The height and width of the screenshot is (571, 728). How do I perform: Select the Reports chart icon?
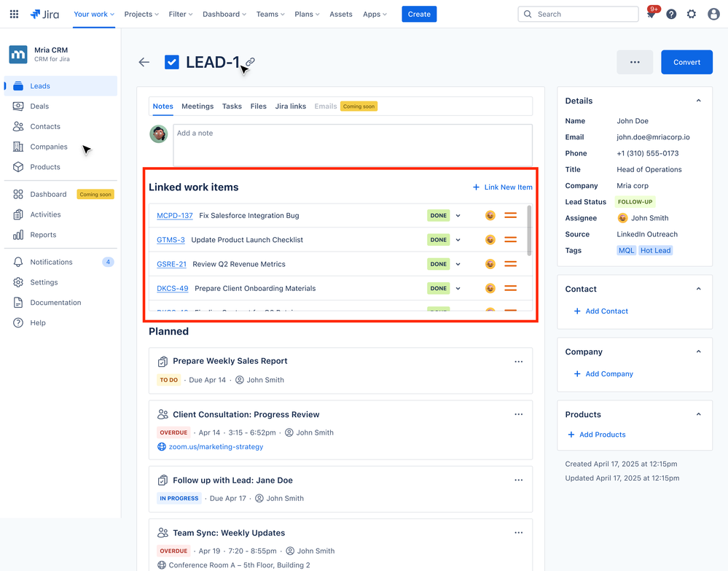click(x=18, y=235)
